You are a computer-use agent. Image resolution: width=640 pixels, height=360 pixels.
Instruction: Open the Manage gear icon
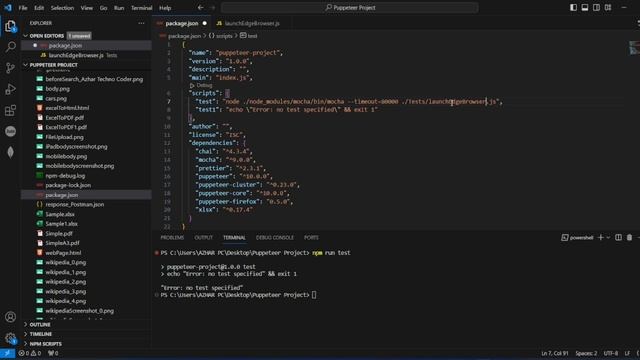11,338
